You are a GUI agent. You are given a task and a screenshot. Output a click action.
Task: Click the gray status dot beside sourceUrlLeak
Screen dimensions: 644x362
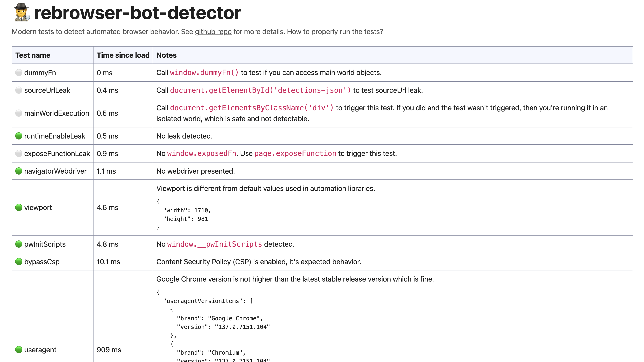(x=19, y=90)
